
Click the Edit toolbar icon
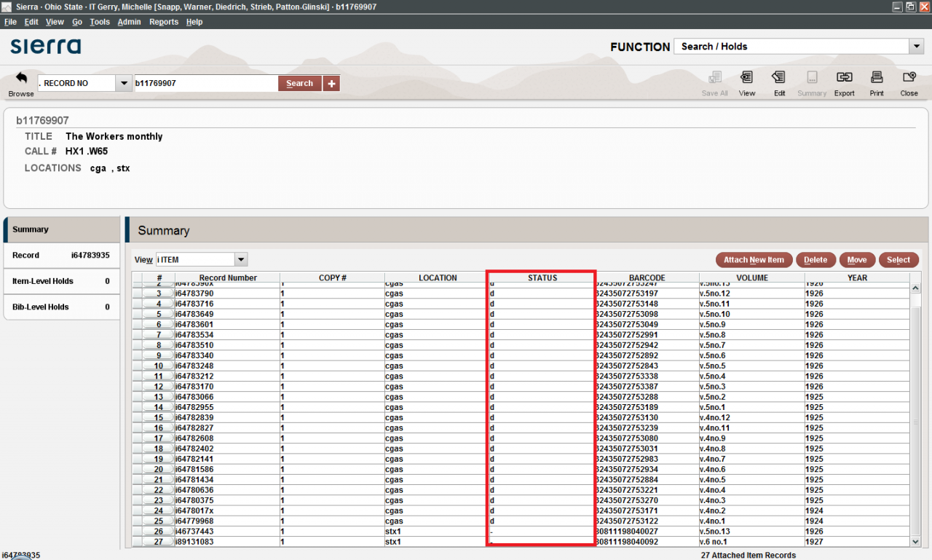point(779,78)
